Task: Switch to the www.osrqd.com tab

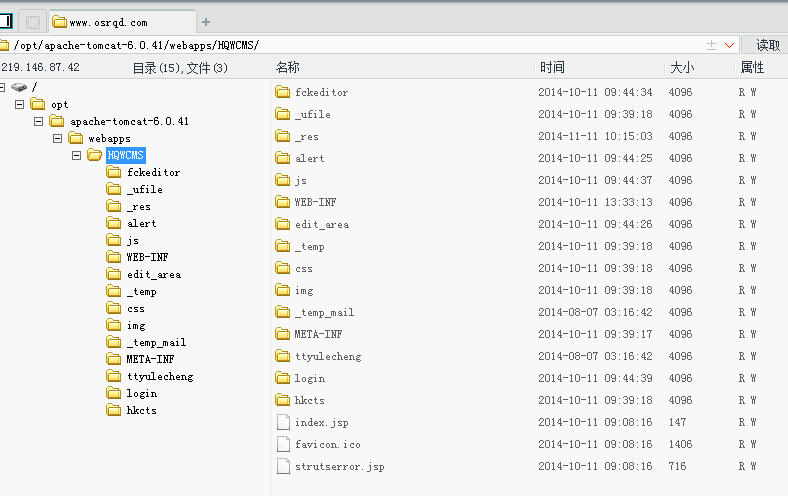Action: click(122, 22)
